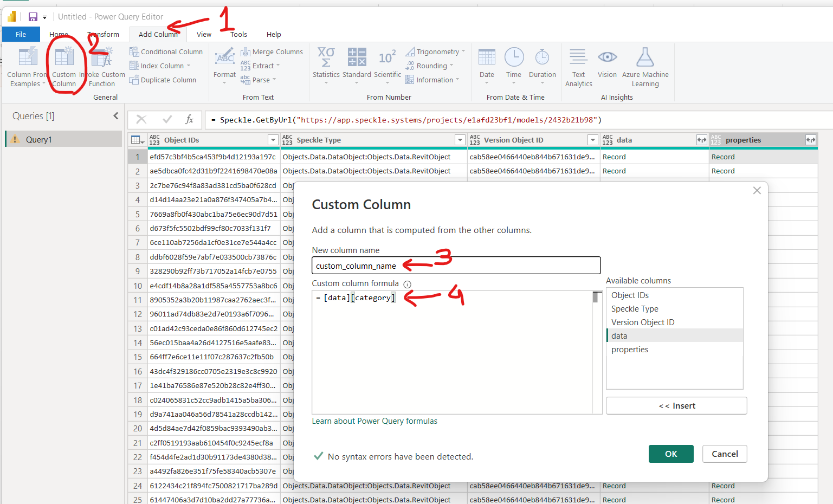Viewport: 833px width, 504px height.
Task: Click the Save icon in the title bar
Action: click(x=33, y=17)
